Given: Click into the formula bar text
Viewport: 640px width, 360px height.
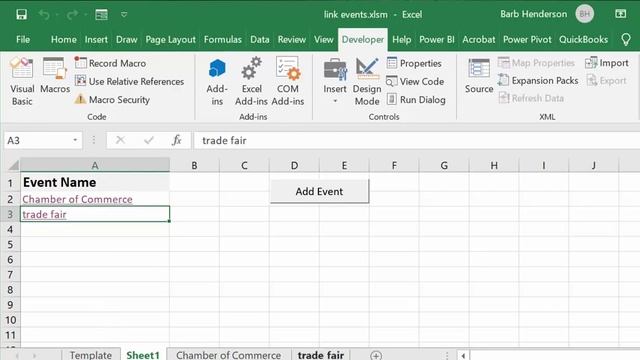Looking at the screenshot, I should tap(416, 140).
